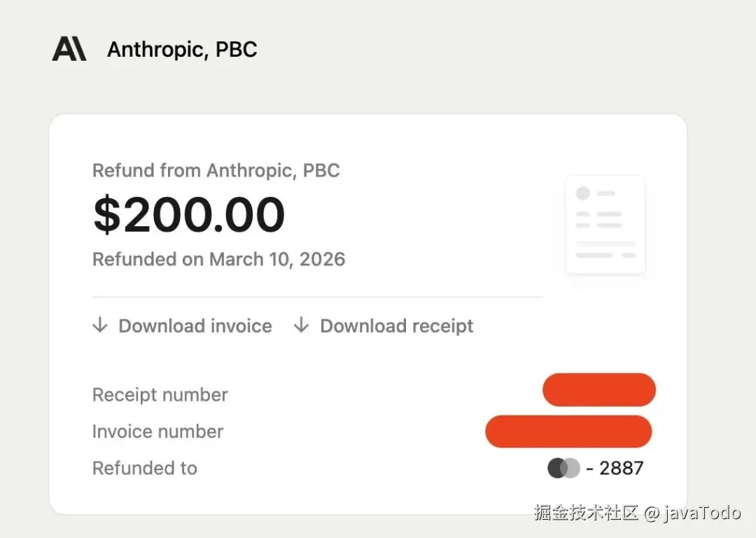Image resolution: width=756 pixels, height=538 pixels.
Task: Click the Download invoice link
Action: click(x=195, y=325)
